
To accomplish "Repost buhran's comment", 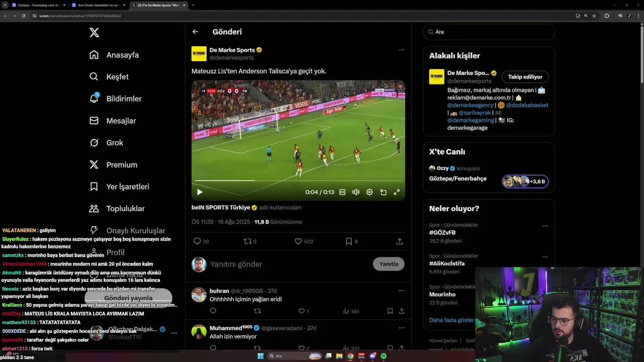I will pos(257,311).
